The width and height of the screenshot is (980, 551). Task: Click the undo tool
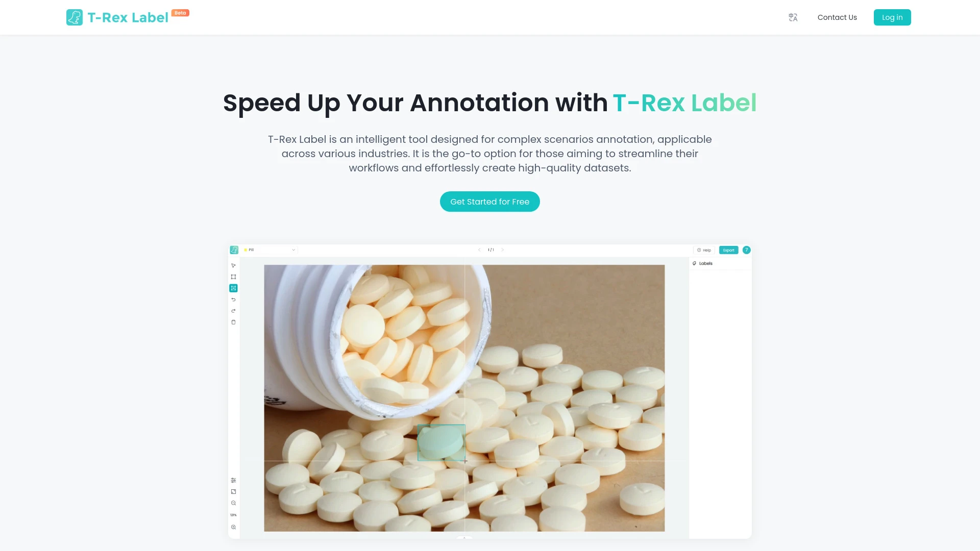[234, 299]
